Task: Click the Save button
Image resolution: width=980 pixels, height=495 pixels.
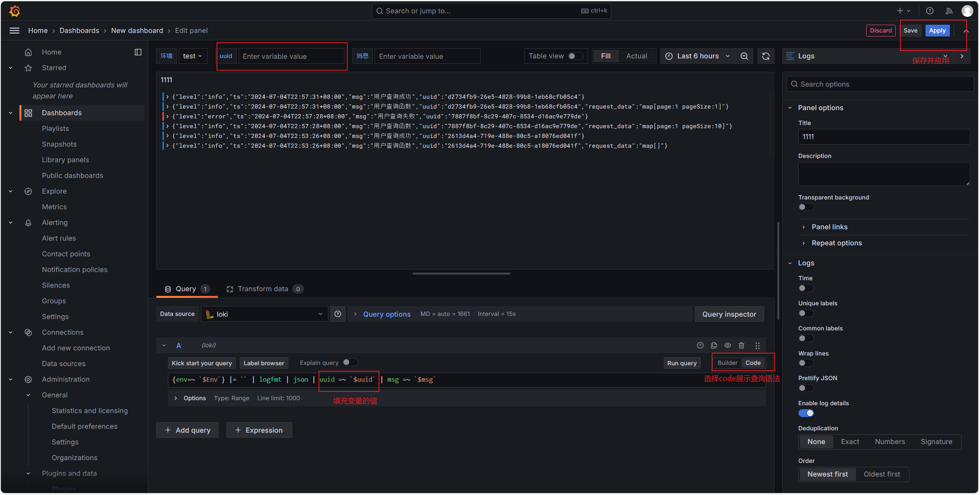Action: tap(910, 31)
